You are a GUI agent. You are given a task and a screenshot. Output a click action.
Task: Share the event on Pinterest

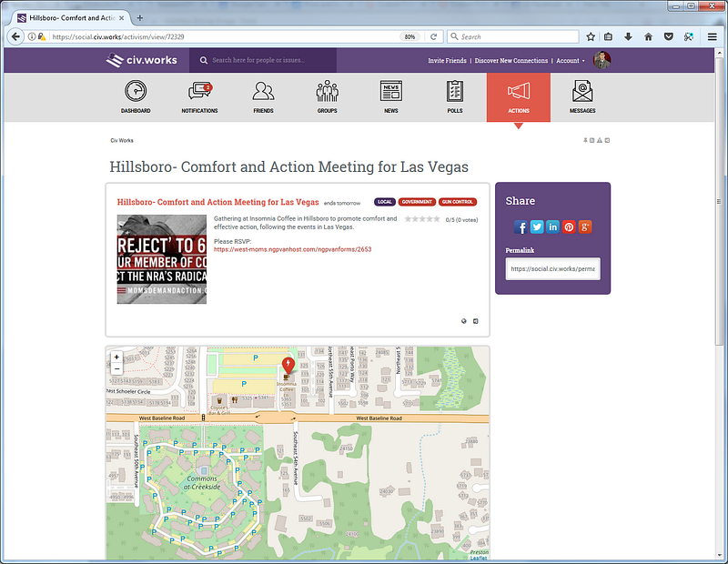click(569, 227)
